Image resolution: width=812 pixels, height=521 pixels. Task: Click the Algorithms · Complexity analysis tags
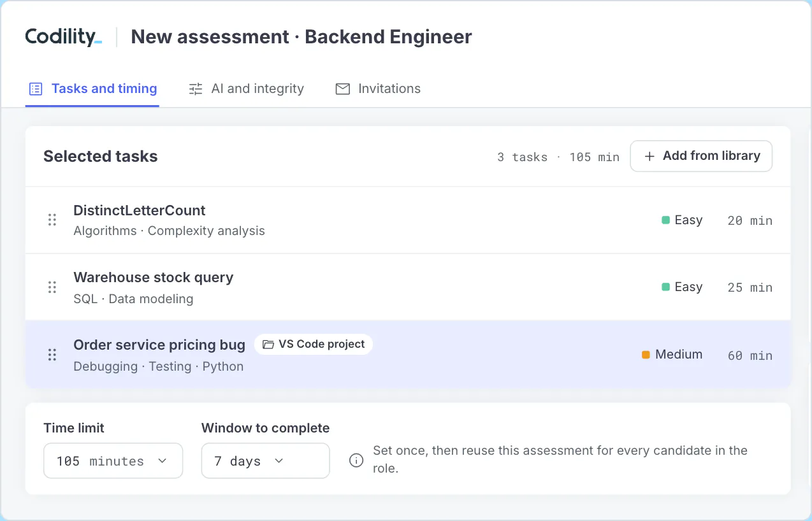[x=169, y=231]
